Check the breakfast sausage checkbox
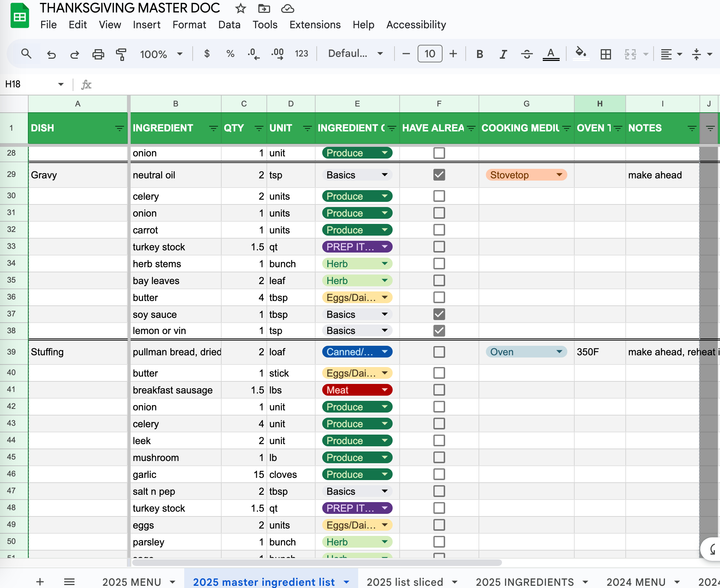The height and width of the screenshot is (588, 720). point(439,390)
